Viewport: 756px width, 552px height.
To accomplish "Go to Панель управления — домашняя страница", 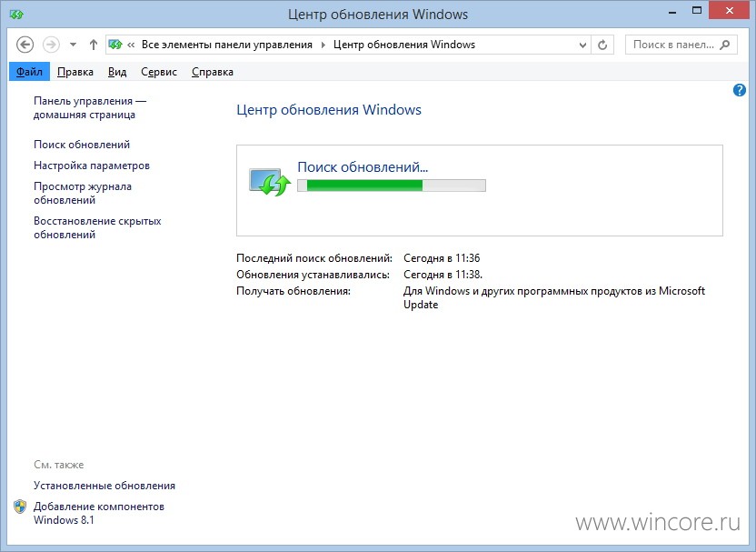I will point(90,107).
